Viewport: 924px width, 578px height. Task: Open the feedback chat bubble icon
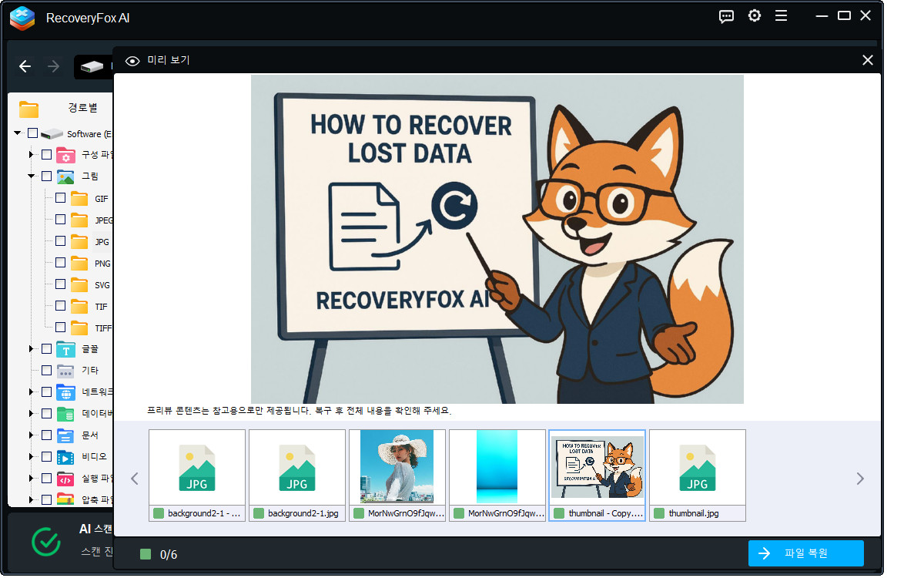pos(726,16)
